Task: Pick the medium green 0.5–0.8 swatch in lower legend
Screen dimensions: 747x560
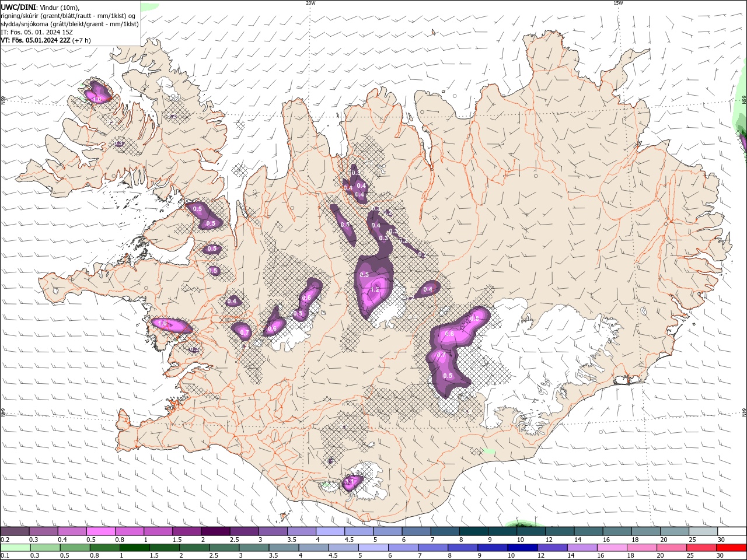Action: pos(75,547)
